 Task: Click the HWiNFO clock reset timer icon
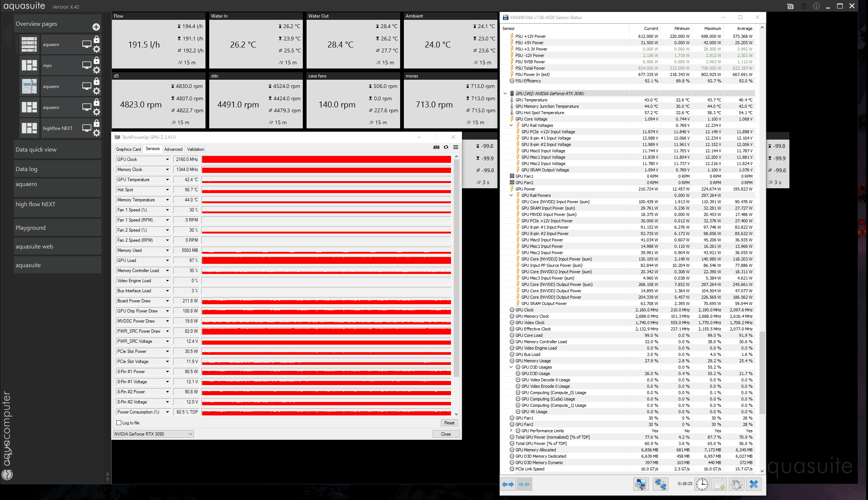pos(702,484)
